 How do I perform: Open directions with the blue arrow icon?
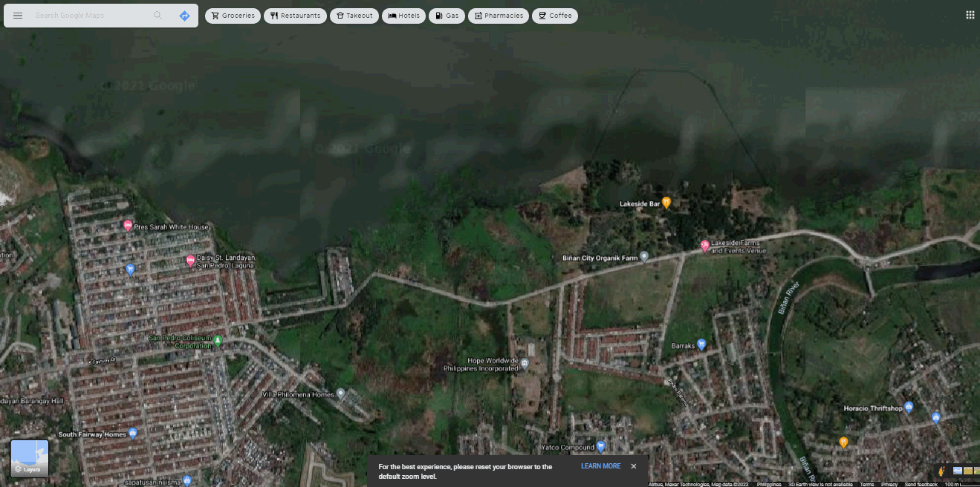tap(184, 16)
